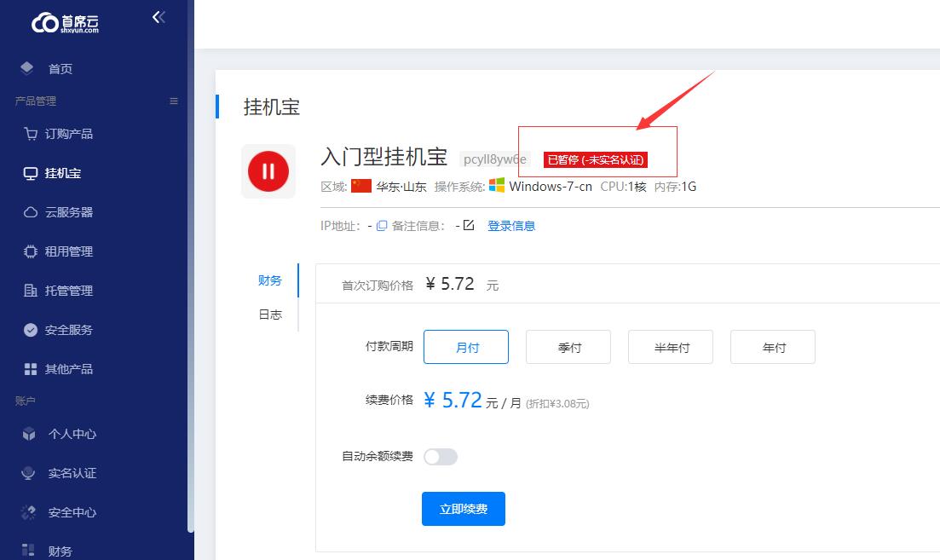Switch to the 日志 tab

[x=270, y=315]
